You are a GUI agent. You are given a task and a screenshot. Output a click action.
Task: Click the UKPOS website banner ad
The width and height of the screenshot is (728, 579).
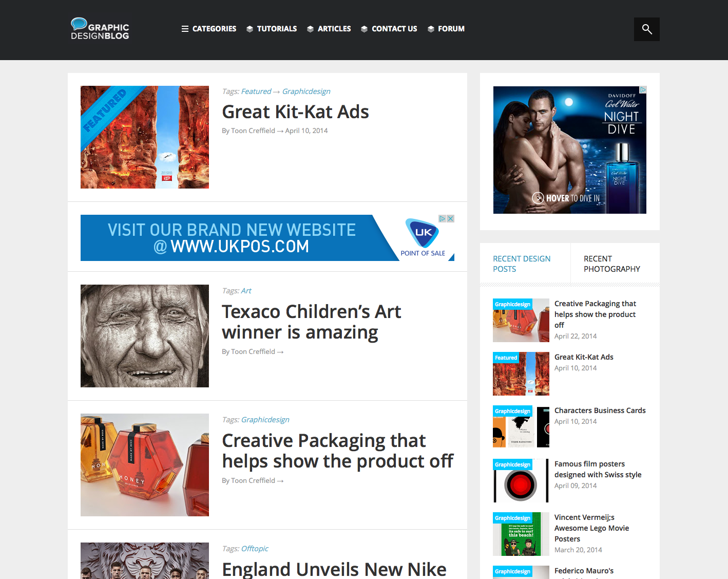[x=267, y=238]
